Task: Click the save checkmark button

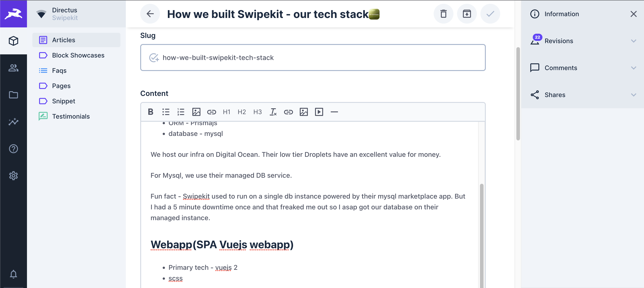Action: point(490,14)
